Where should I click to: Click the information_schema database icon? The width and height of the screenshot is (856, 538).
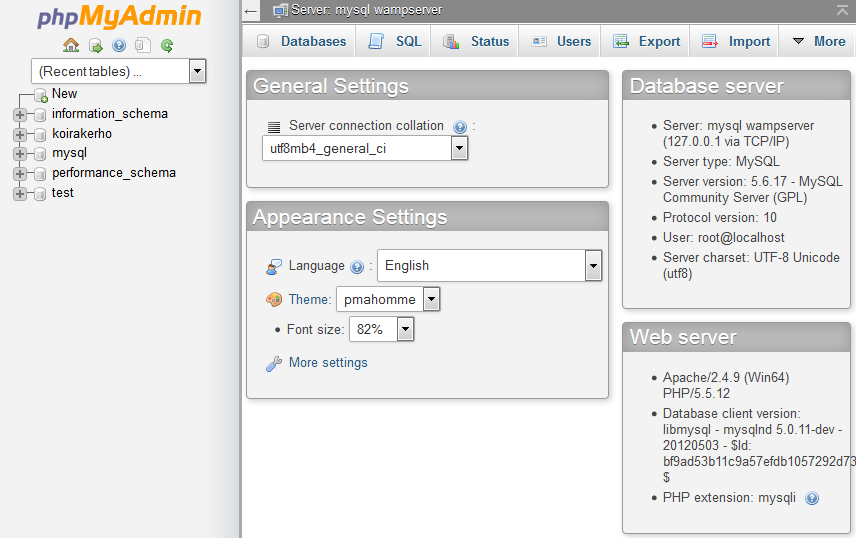tap(40, 115)
